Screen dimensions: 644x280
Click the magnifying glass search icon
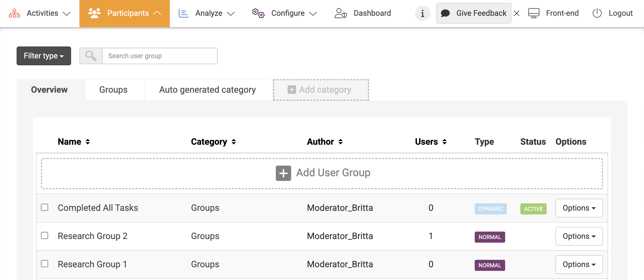[x=91, y=56]
